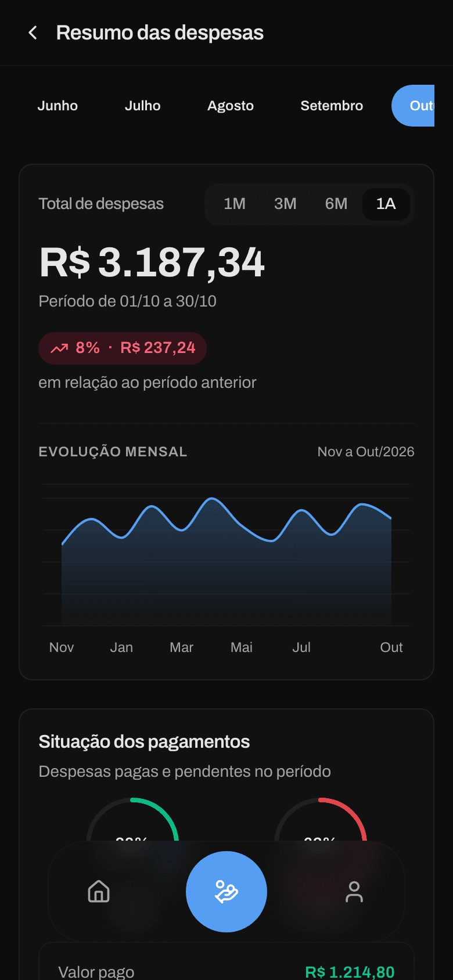Viewport: 453px width, 980px height.
Task: Switch to the Setembro month tab
Action: (332, 106)
